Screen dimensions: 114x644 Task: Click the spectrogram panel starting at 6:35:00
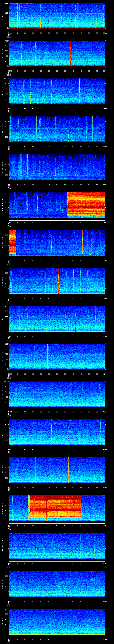click(x=57, y=167)
